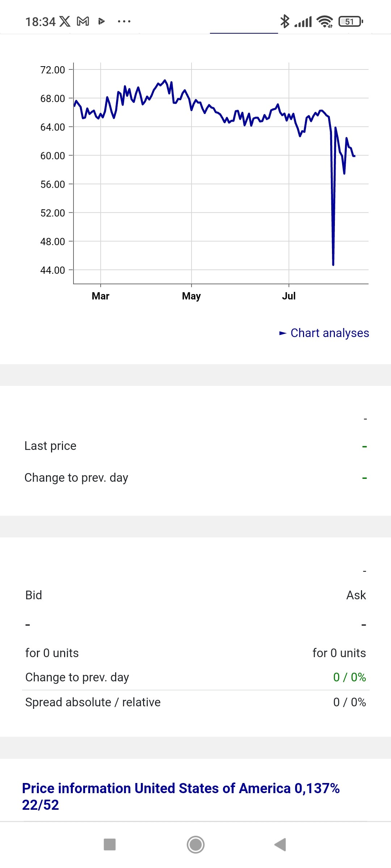Tap the Bluetooth status icon

pyautogui.click(x=285, y=22)
